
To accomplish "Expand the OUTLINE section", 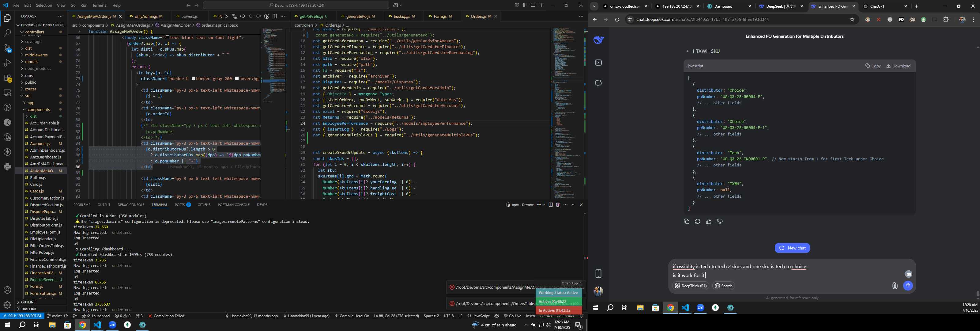I will (28, 302).
